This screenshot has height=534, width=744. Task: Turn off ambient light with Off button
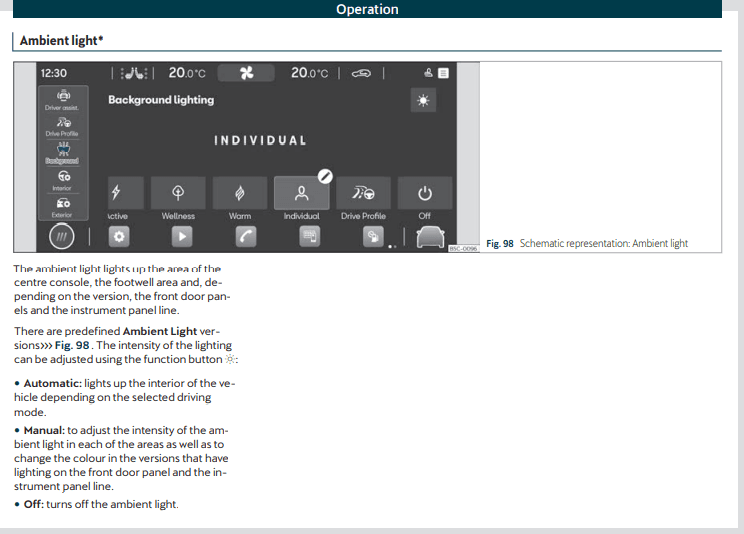425,193
